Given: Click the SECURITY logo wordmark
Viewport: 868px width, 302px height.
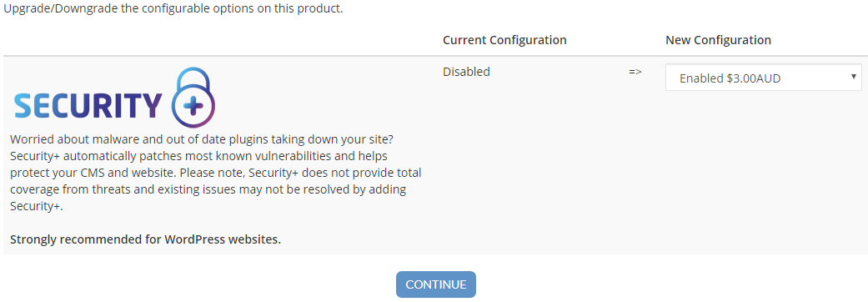Looking at the screenshot, I should [x=88, y=106].
